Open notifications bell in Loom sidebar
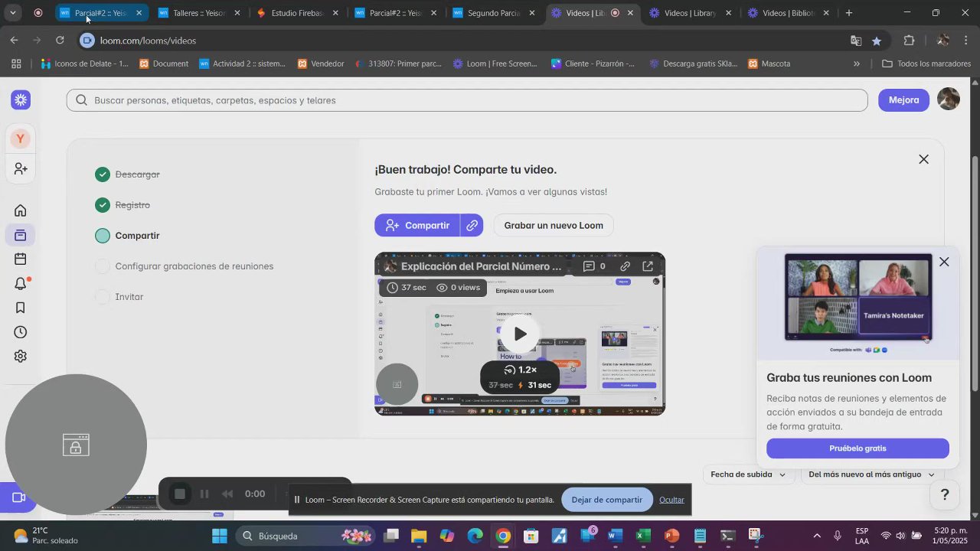Screen dimensions: 980x551 coord(21,284)
